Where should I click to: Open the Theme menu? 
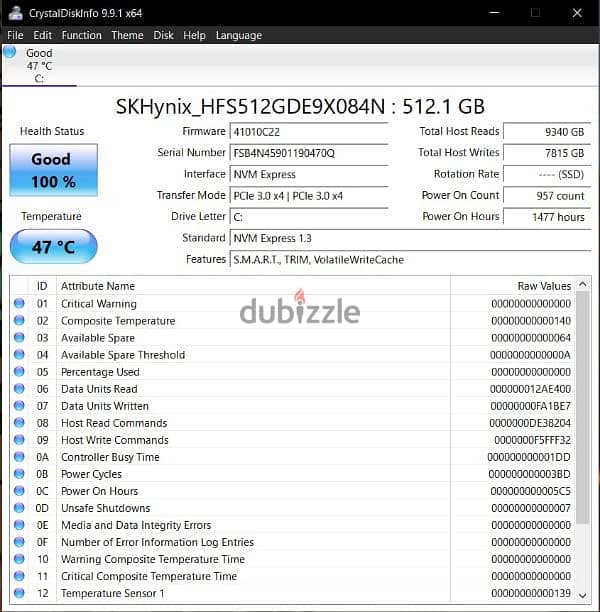[x=127, y=36]
